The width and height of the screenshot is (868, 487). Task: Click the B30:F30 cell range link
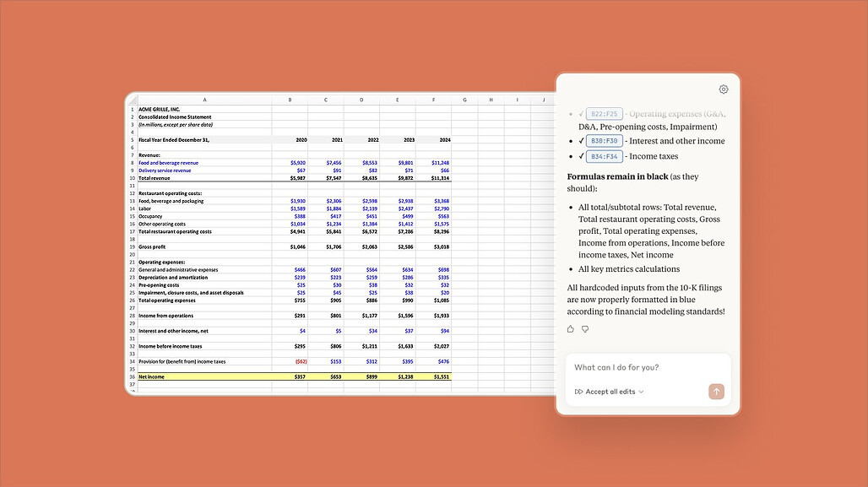605,141
